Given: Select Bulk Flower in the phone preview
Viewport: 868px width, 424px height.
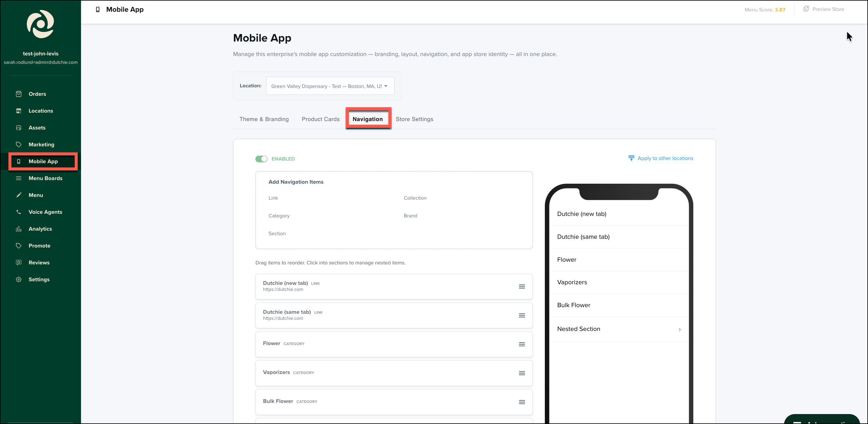Looking at the screenshot, I should (x=619, y=305).
